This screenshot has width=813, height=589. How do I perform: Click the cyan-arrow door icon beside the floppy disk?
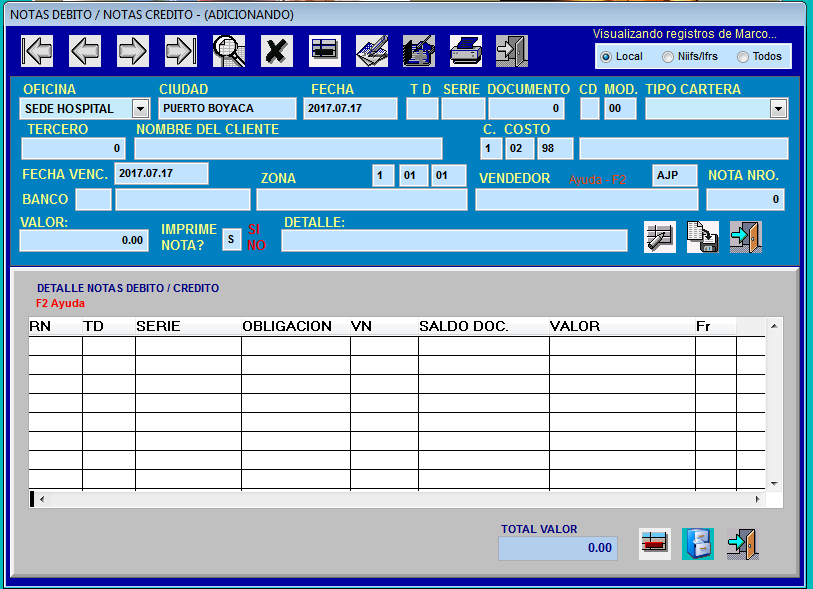pos(746,237)
